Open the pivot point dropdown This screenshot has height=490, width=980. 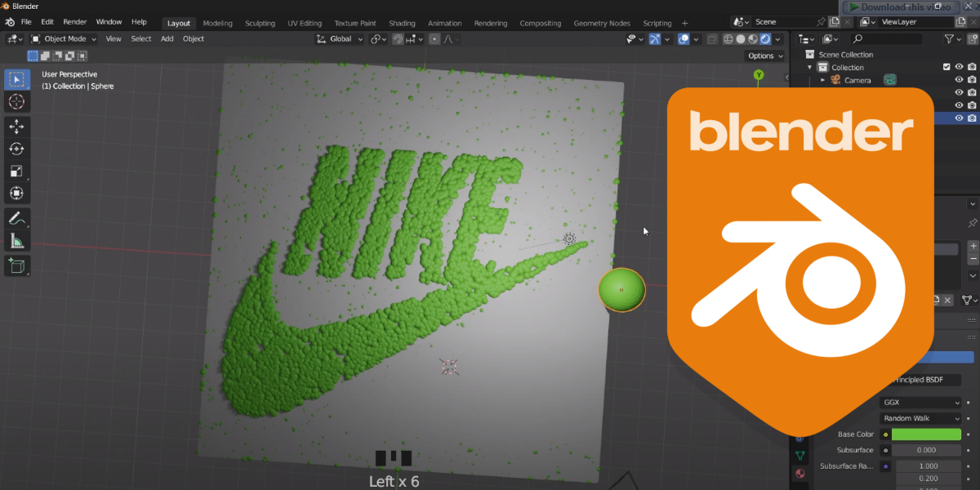click(377, 38)
